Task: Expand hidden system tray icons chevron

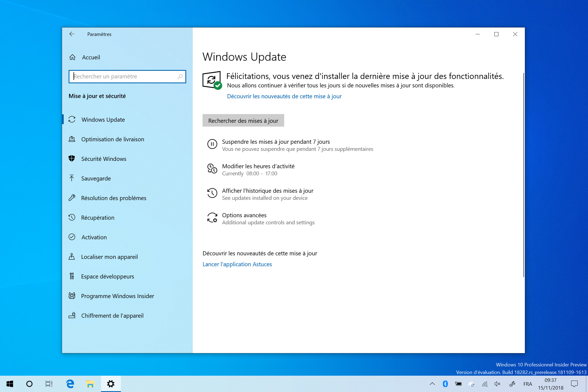Action: 432,384
